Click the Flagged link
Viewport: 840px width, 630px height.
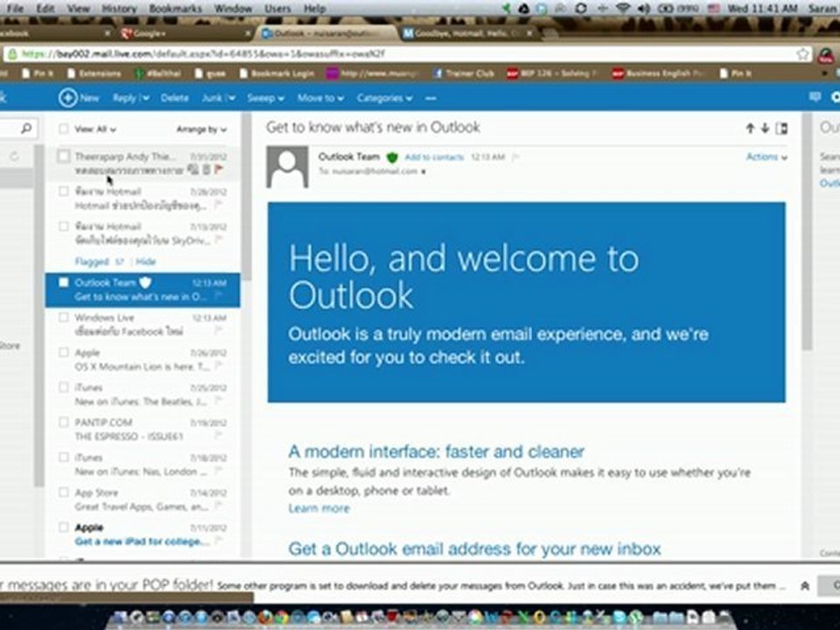92,262
